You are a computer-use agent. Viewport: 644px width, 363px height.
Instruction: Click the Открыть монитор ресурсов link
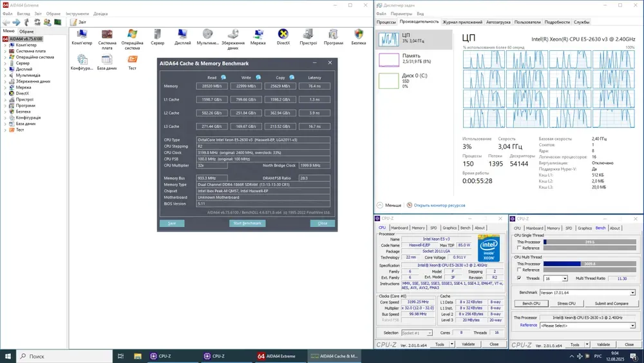[439, 205]
